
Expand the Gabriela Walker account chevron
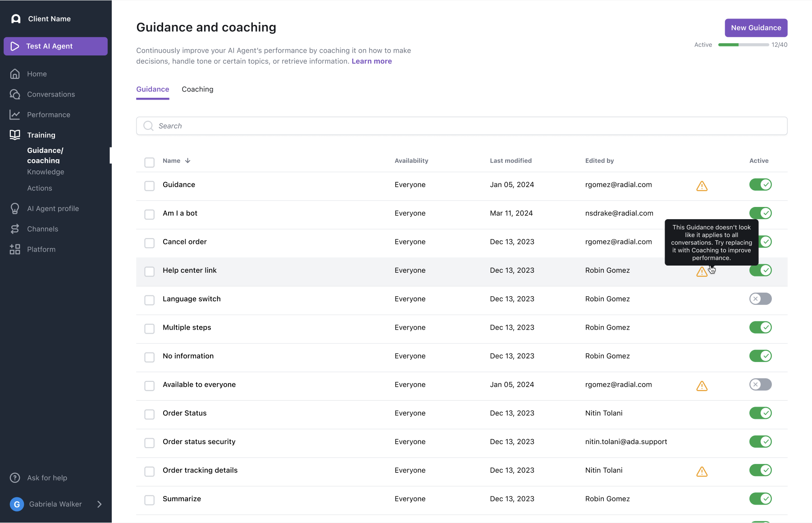(x=100, y=504)
